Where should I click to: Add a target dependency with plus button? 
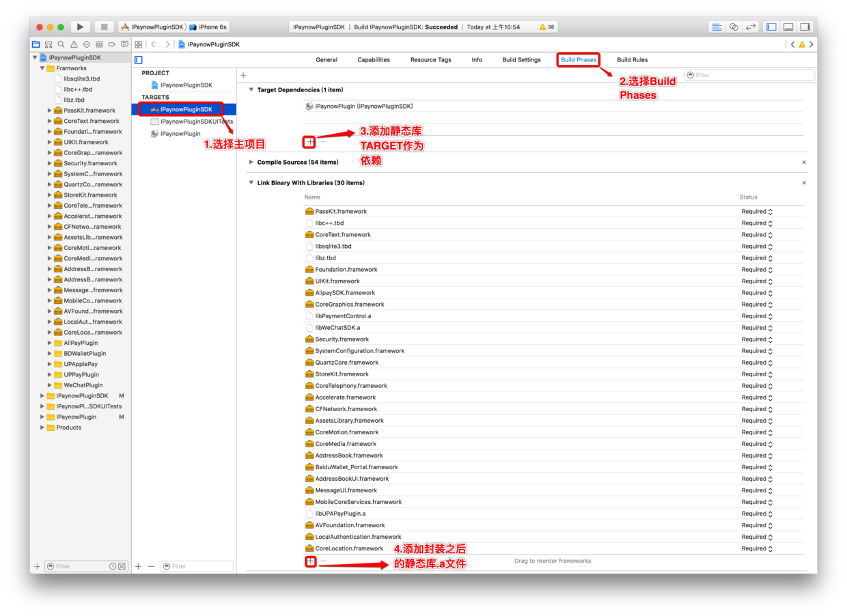click(309, 141)
